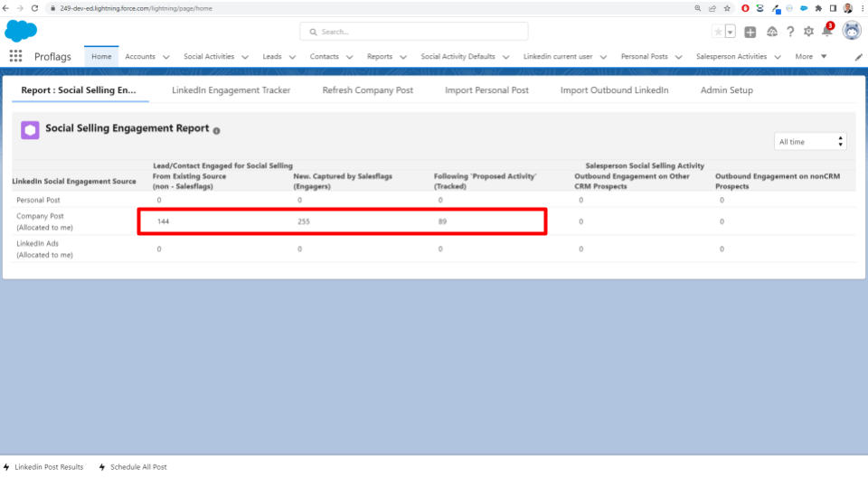Select the Report : Social Selling En... tab
Image resolution: width=868 pixels, height=488 pixels.
point(79,90)
